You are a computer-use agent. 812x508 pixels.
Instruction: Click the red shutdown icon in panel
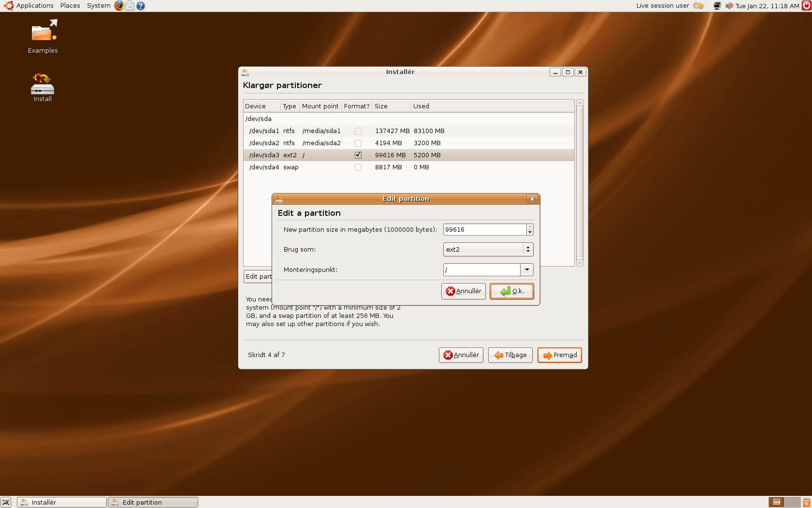(x=807, y=6)
